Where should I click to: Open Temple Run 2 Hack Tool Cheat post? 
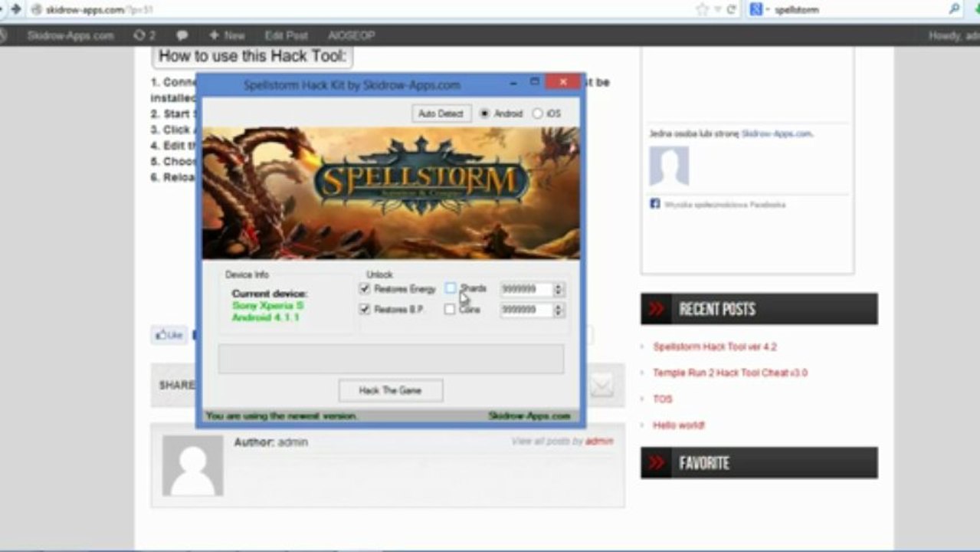coord(730,373)
